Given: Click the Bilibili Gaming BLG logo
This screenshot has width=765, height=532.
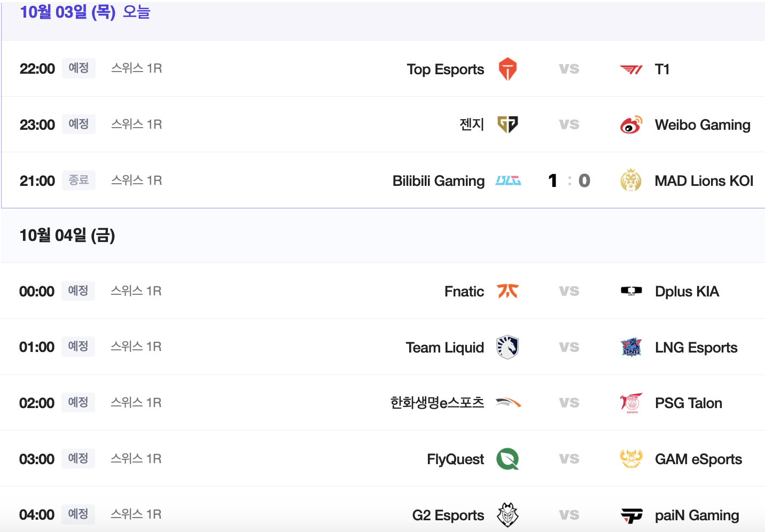Looking at the screenshot, I should click(x=508, y=181).
